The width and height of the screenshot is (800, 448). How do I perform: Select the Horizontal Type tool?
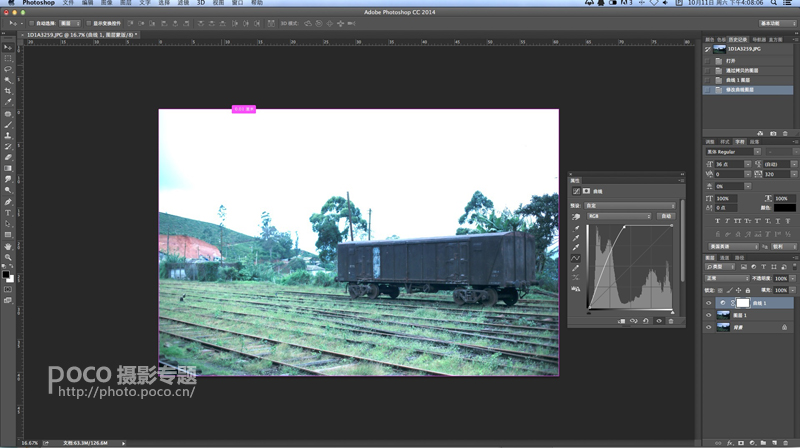point(8,213)
